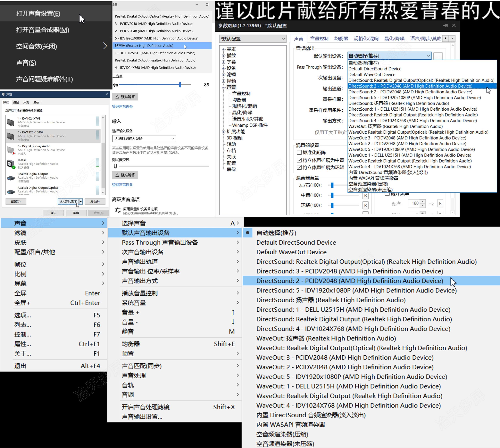Expand the 字幕 tree node
Image resolution: width=500 pixels, height=448 pixels.
click(x=223, y=62)
